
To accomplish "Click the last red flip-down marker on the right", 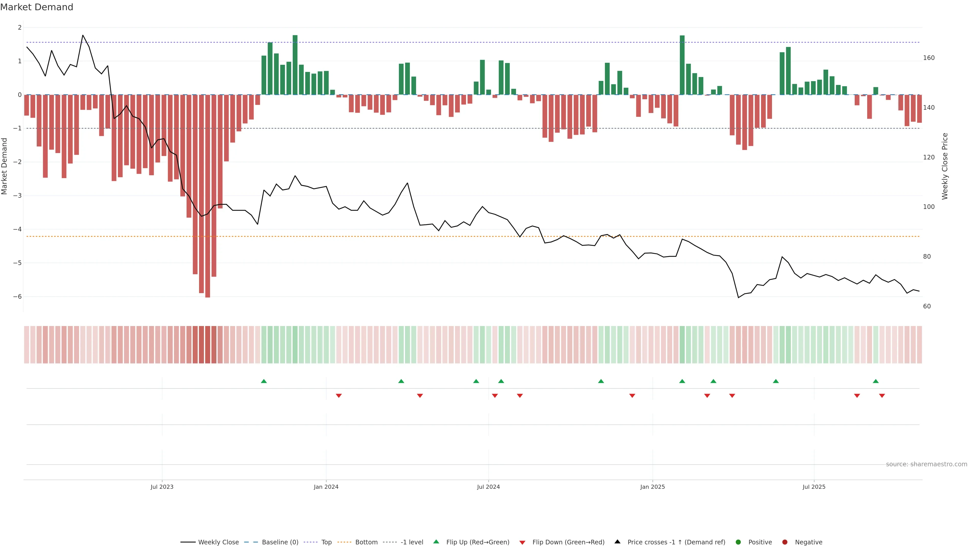I will pos(882,396).
